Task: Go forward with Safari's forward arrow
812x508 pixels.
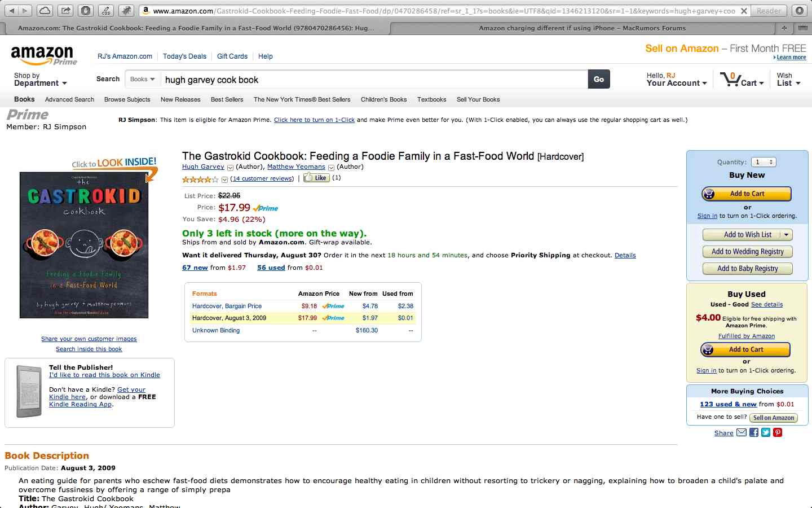Action: (25, 10)
